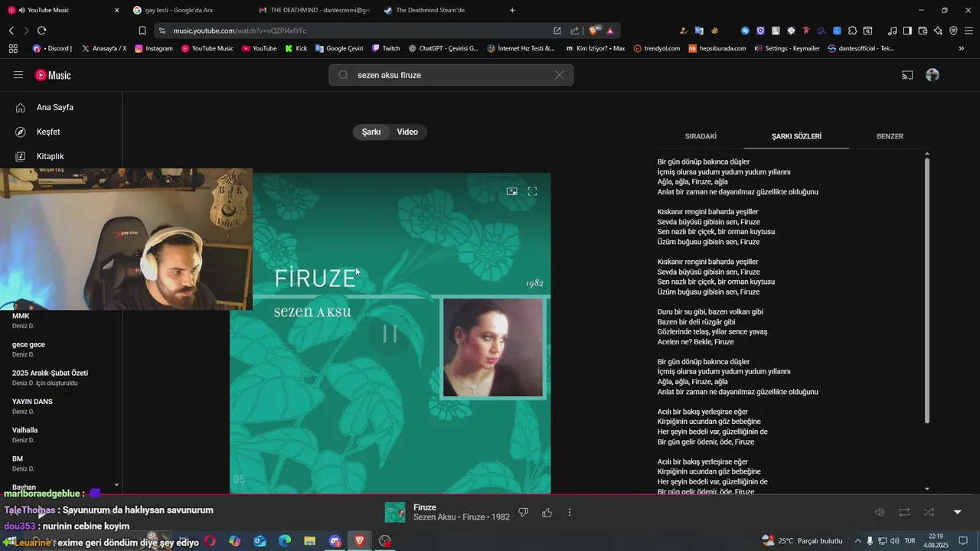Like the song Firuze
This screenshot has height=551, width=980.
click(x=547, y=512)
